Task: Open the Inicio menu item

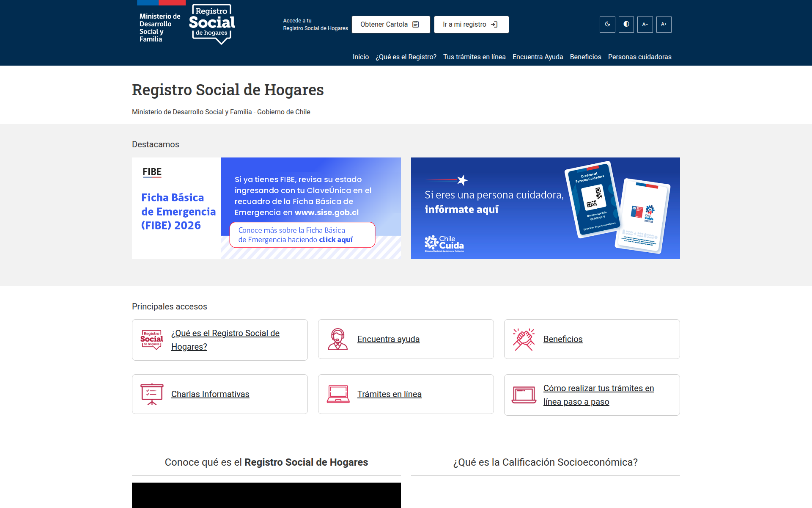Action: (x=361, y=57)
